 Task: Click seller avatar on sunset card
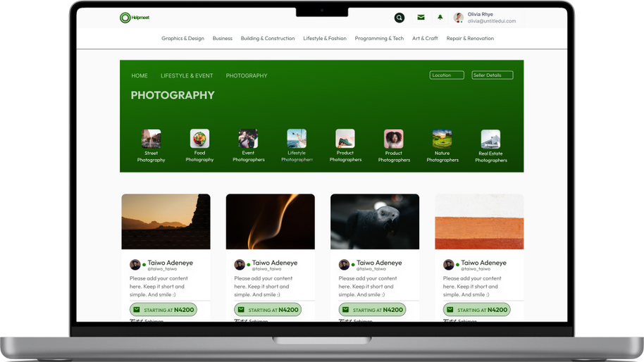pos(135,265)
